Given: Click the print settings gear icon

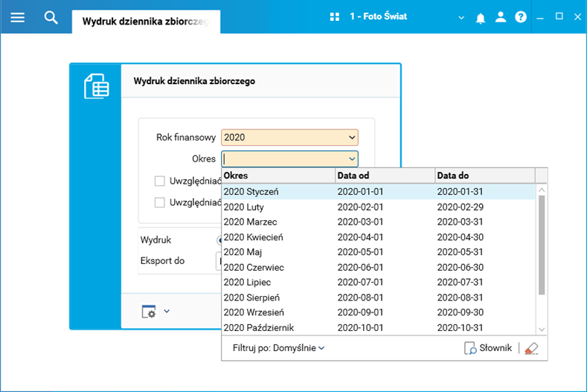Looking at the screenshot, I should pos(149,312).
